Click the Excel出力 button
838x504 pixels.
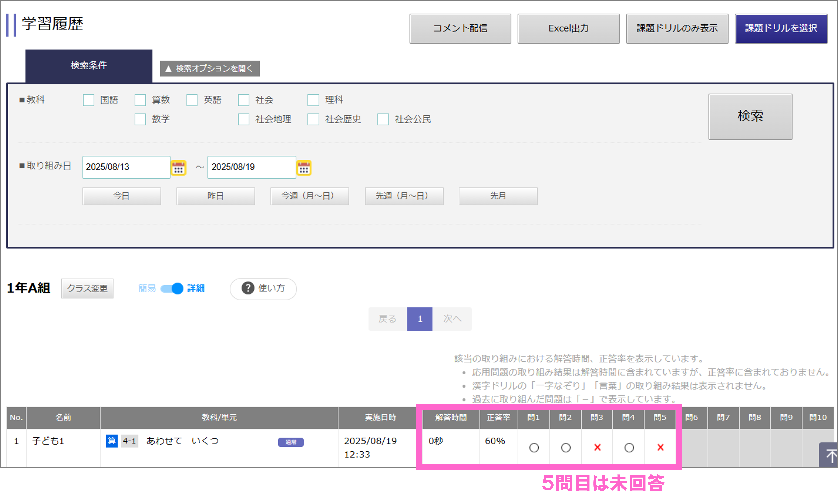point(568,28)
